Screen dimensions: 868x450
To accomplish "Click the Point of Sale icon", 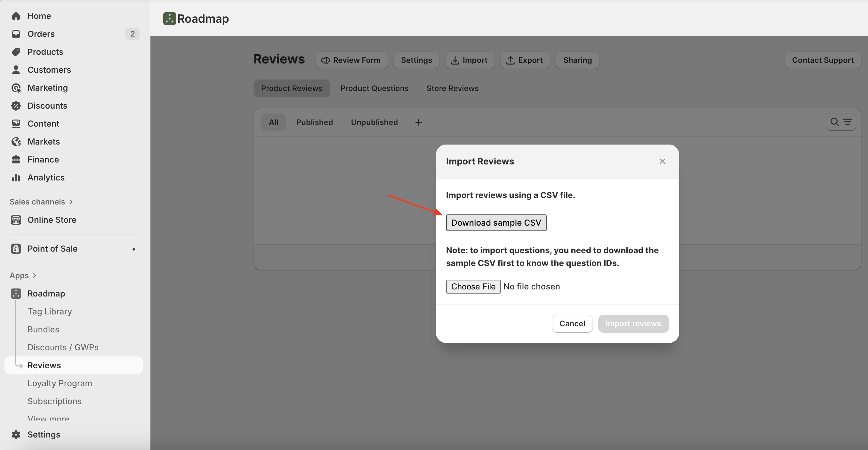I will point(16,249).
